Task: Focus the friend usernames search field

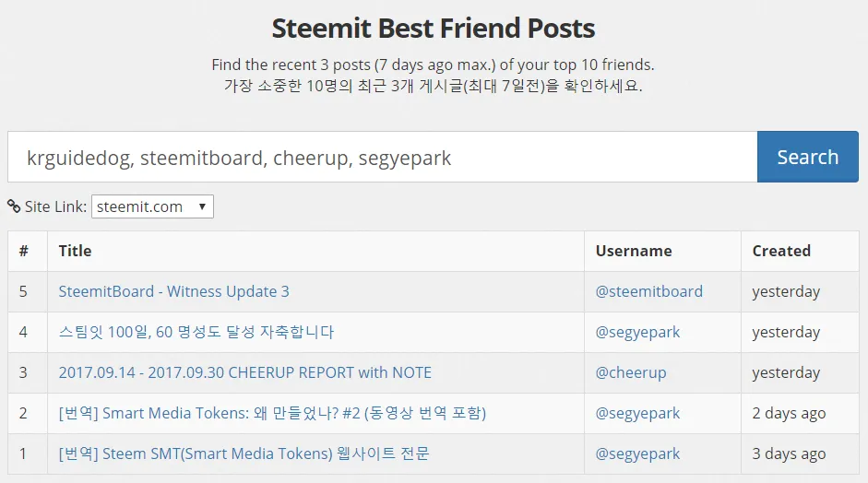Action: (x=382, y=158)
